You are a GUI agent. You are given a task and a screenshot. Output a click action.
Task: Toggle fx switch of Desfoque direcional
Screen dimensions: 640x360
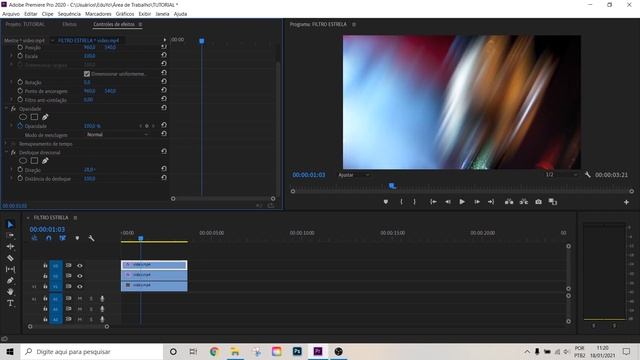(13, 152)
